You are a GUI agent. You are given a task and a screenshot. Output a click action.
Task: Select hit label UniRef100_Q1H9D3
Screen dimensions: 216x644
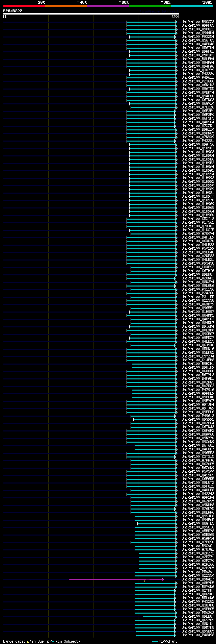pos(198,148)
